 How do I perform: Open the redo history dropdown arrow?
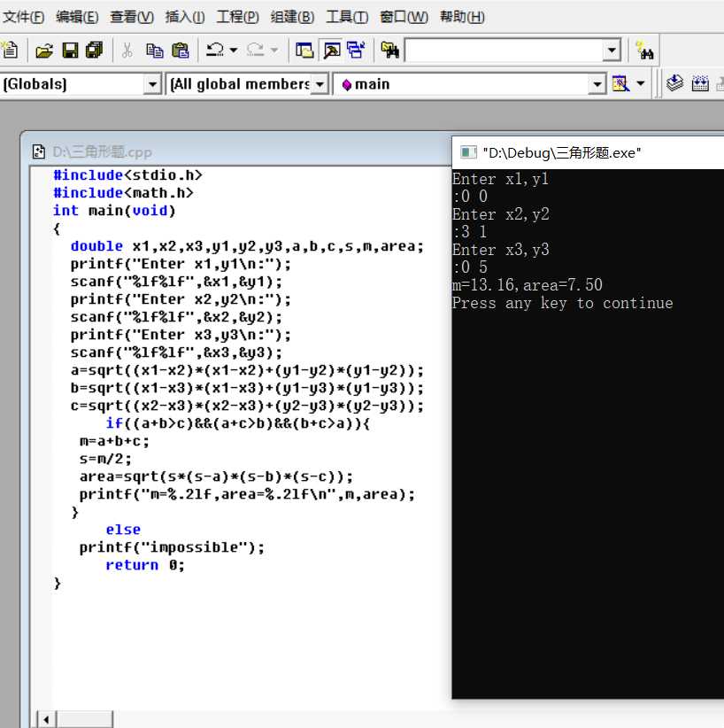point(274,50)
